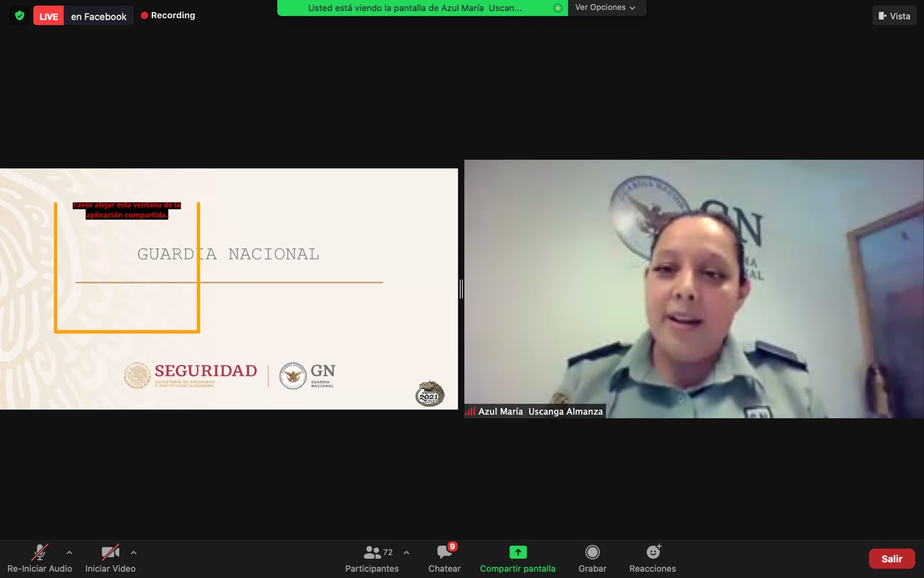Image resolution: width=924 pixels, height=578 pixels.
Task: Expand audio options arrow beside microphone
Action: click(x=69, y=553)
